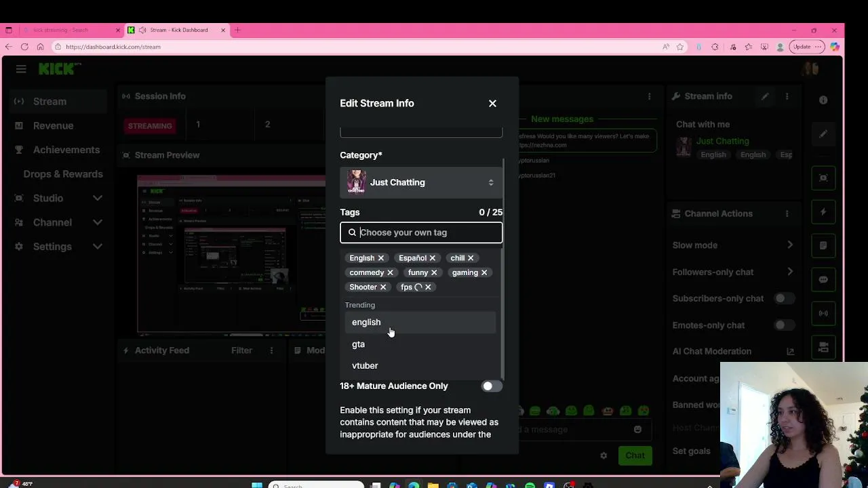Open Channel Actions options menu
This screenshot has height=488, width=868.
point(787,213)
